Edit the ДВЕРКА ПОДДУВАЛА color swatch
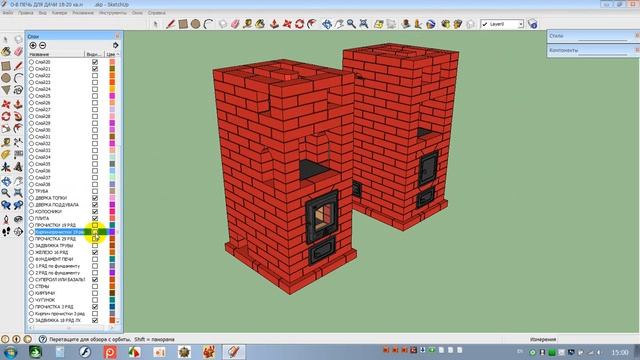 [112, 204]
